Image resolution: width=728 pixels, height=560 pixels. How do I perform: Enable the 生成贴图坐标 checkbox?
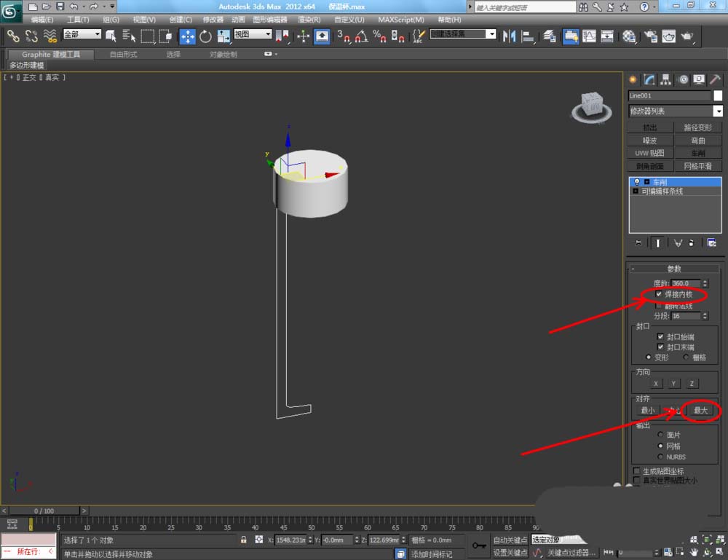[636, 471]
